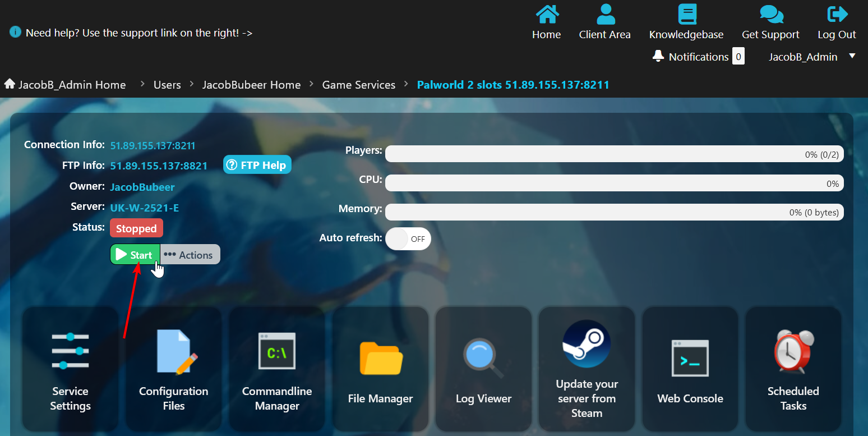The image size is (868, 436).
Task: Click the Notifications bell icon
Action: pyautogui.click(x=658, y=57)
